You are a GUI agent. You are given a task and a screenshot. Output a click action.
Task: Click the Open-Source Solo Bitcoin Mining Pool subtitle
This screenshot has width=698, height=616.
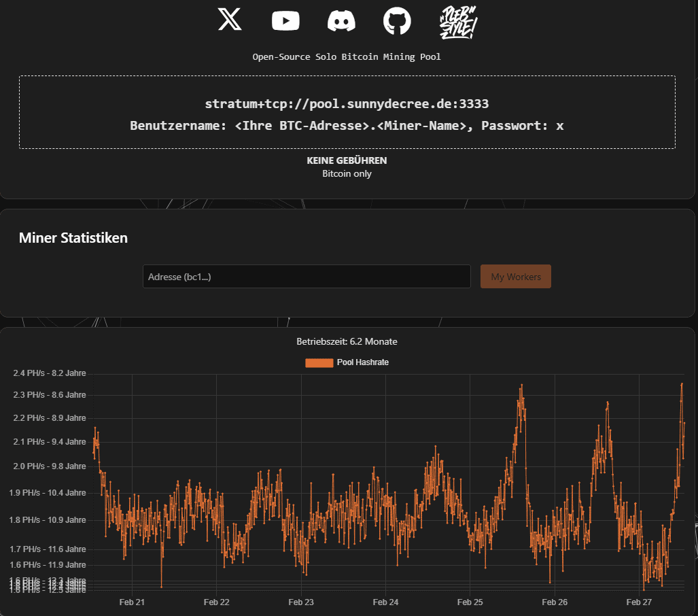click(x=347, y=56)
